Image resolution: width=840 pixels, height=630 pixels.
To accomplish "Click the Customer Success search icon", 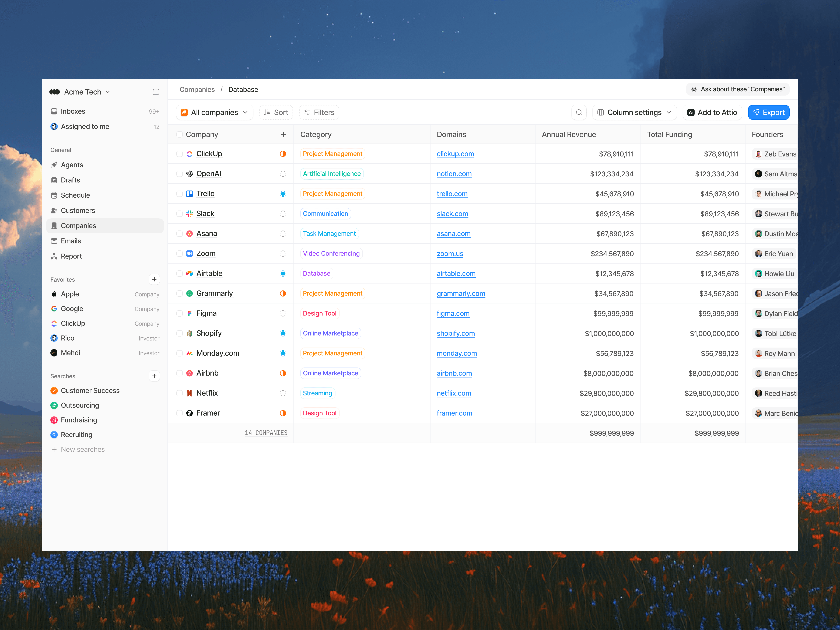I will point(54,390).
